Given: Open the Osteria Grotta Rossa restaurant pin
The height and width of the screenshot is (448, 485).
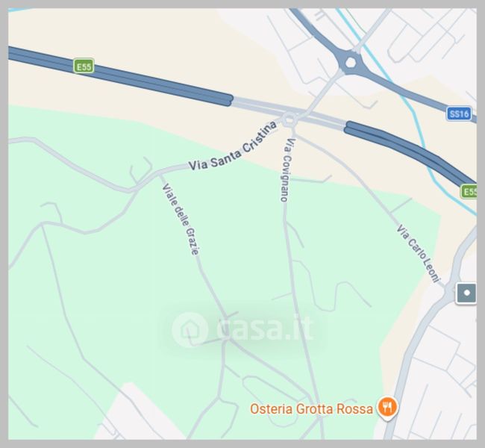Looking at the screenshot, I should click(387, 408).
